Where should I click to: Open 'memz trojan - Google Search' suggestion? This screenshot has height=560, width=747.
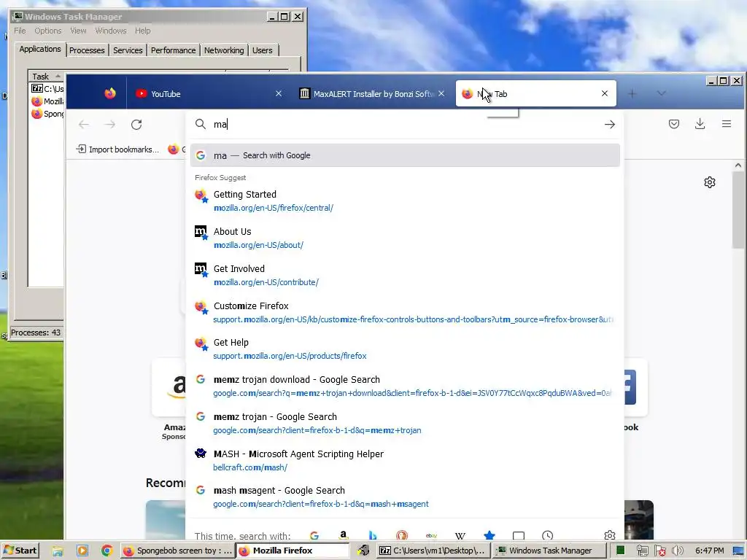405,424
